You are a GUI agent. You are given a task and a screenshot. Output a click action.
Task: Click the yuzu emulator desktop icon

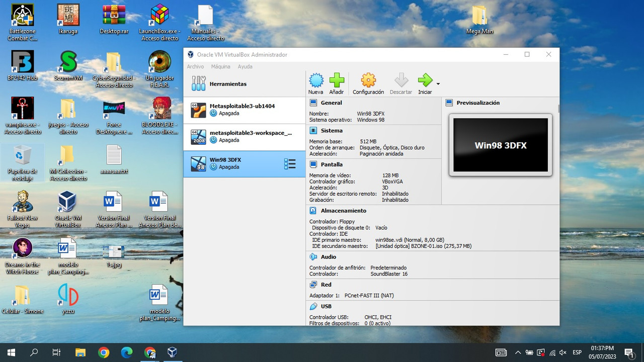tap(68, 299)
